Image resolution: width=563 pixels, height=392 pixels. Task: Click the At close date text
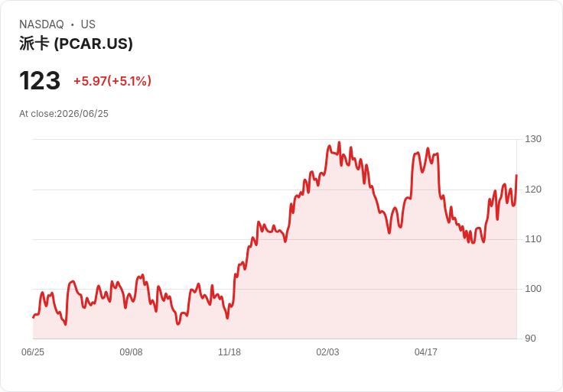pyautogui.click(x=63, y=114)
